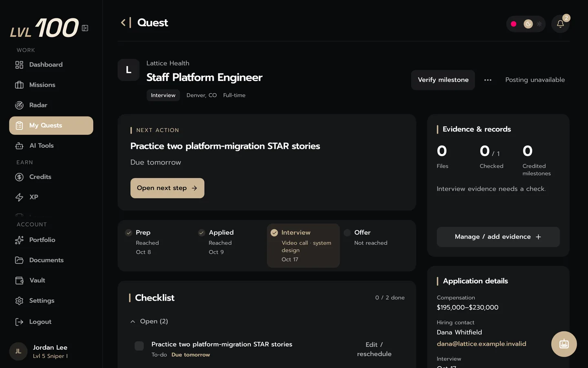Click the Logout arrow icon

click(x=19, y=322)
